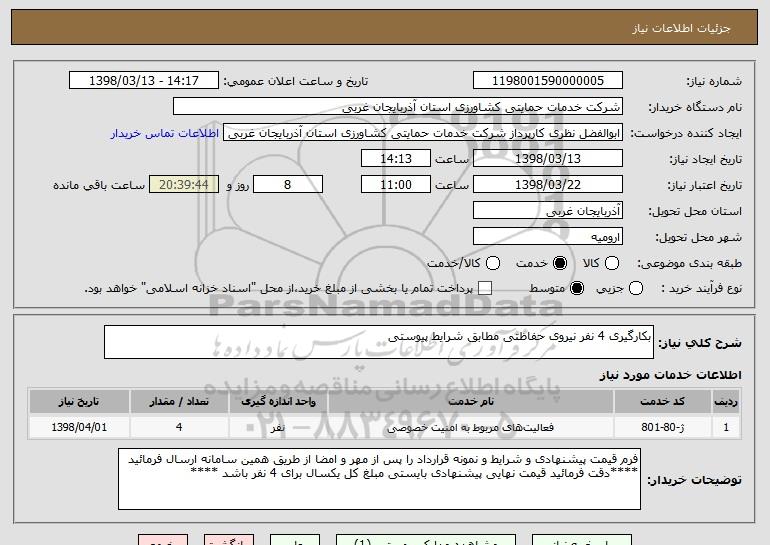Click the city field ارومیه
The width and height of the screenshot is (770, 545).
coord(548,237)
